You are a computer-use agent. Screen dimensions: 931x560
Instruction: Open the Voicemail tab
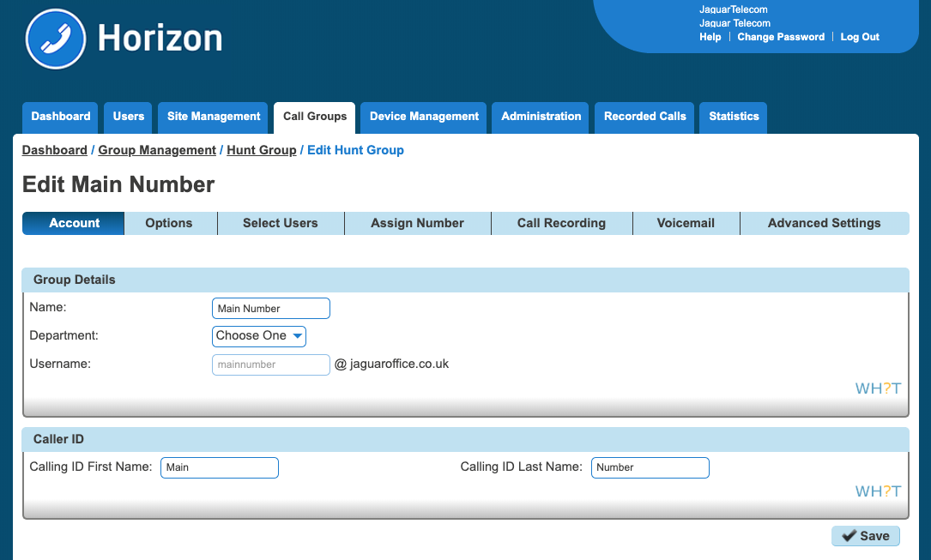pyautogui.click(x=686, y=223)
